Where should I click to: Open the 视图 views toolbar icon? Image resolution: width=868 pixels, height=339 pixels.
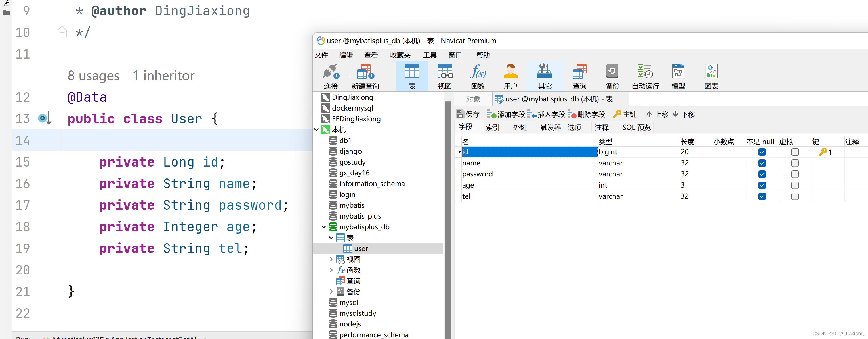tap(445, 76)
